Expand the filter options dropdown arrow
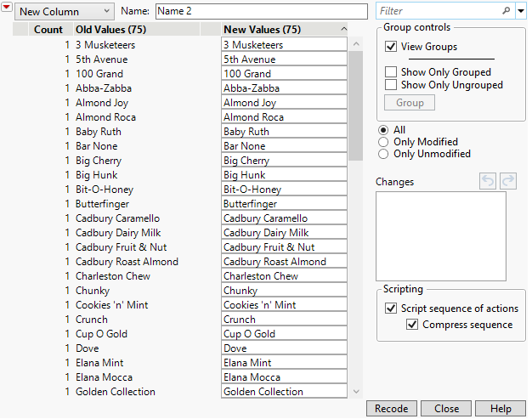Screen dimensions: 532x419 [x=519, y=11]
